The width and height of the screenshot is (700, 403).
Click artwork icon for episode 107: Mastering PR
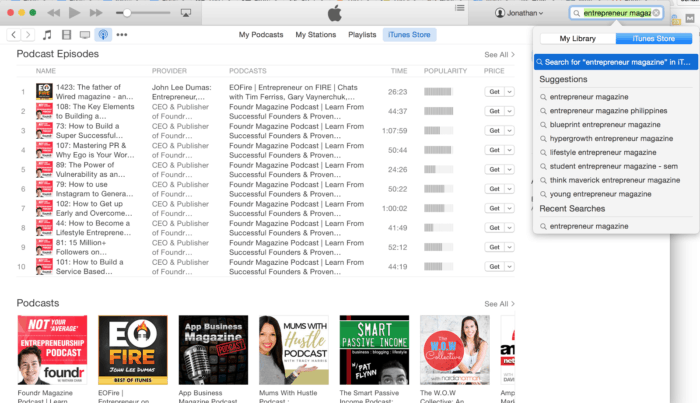tap(44, 150)
